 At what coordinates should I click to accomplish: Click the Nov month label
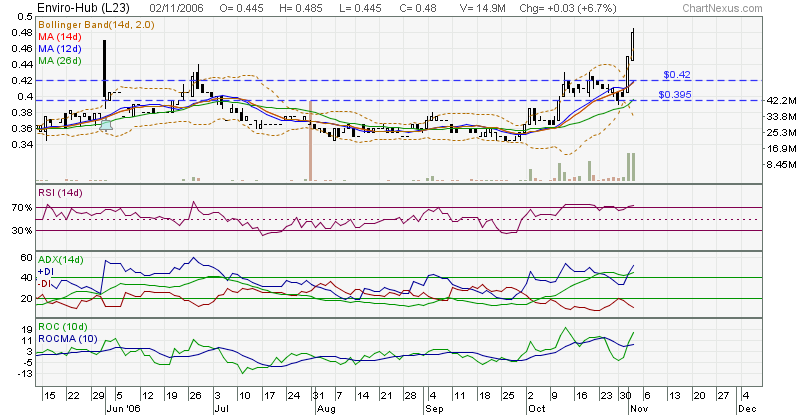[639, 409]
